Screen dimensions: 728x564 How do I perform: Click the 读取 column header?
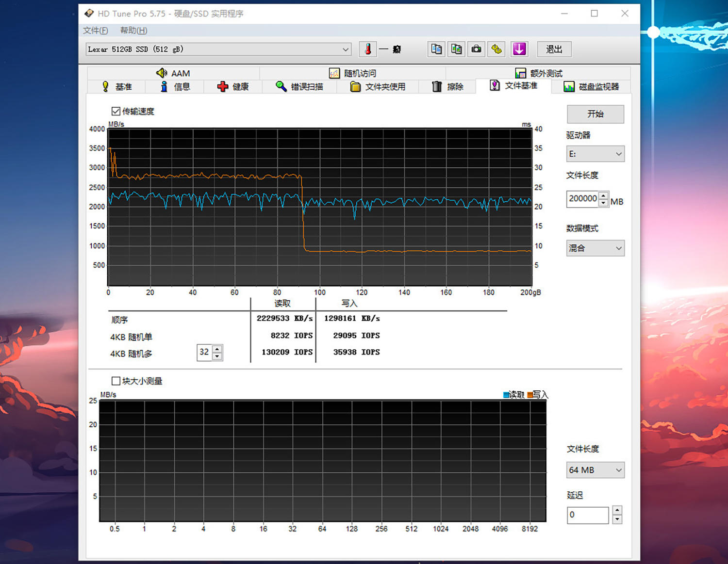point(282,304)
